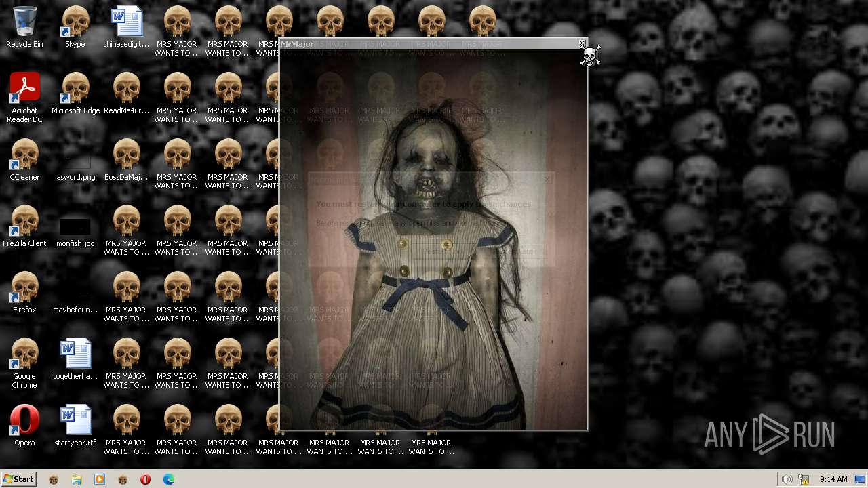The image size is (868, 488).
Task: Select the ReadMe4ur... skull file icon
Action: click(x=126, y=94)
